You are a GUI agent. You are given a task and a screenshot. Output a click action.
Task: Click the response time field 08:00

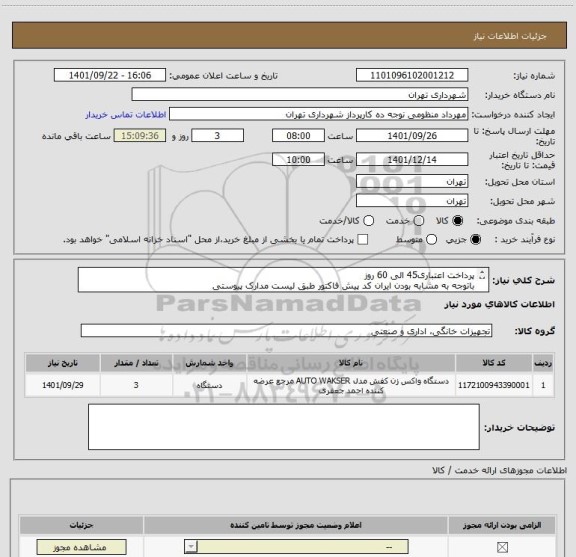click(298, 136)
